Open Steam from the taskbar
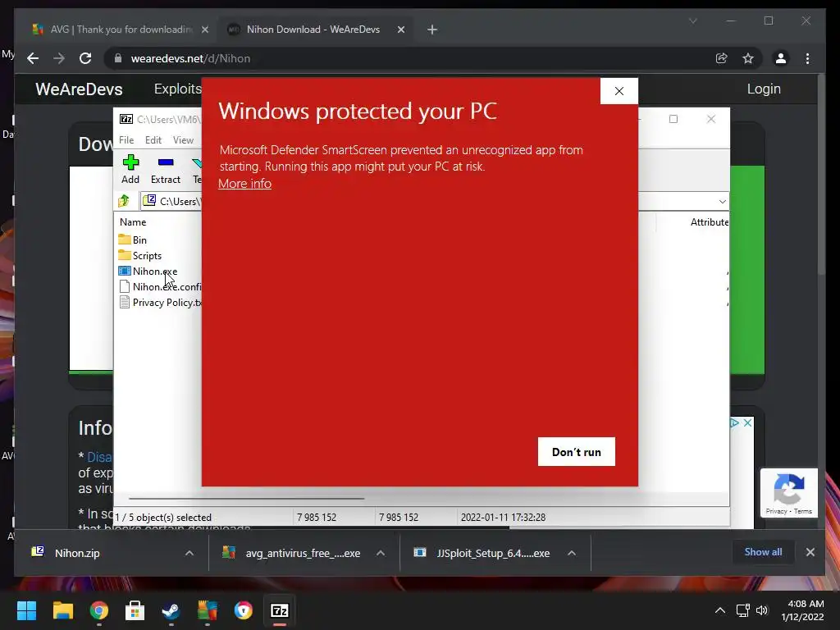The width and height of the screenshot is (840, 630). click(171, 610)
